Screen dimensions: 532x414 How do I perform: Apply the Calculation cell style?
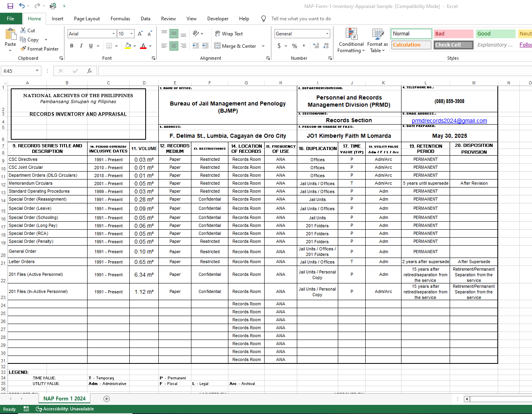411,45
